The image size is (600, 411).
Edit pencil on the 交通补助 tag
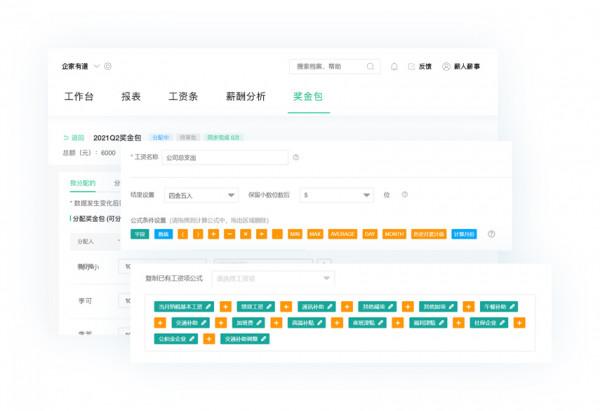(x=204, y=323)
